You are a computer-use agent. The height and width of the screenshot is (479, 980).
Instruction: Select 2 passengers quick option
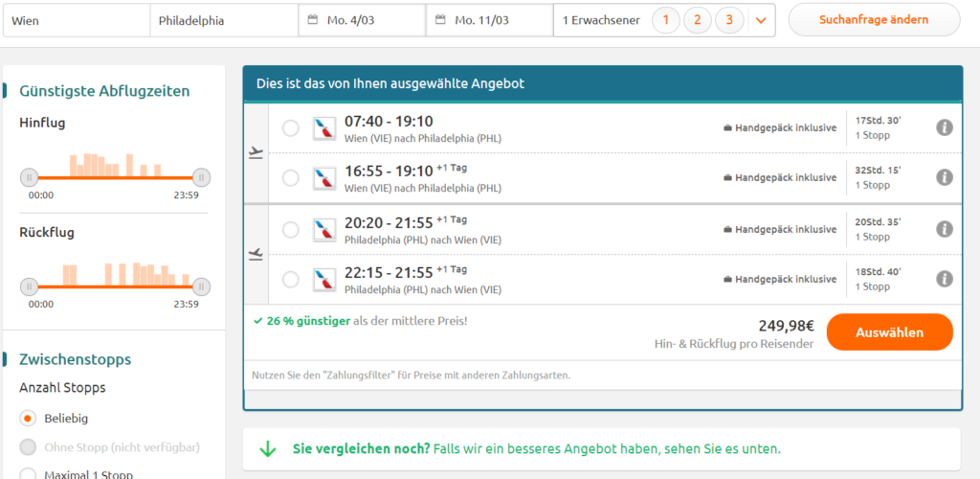(x=698, y=20)
